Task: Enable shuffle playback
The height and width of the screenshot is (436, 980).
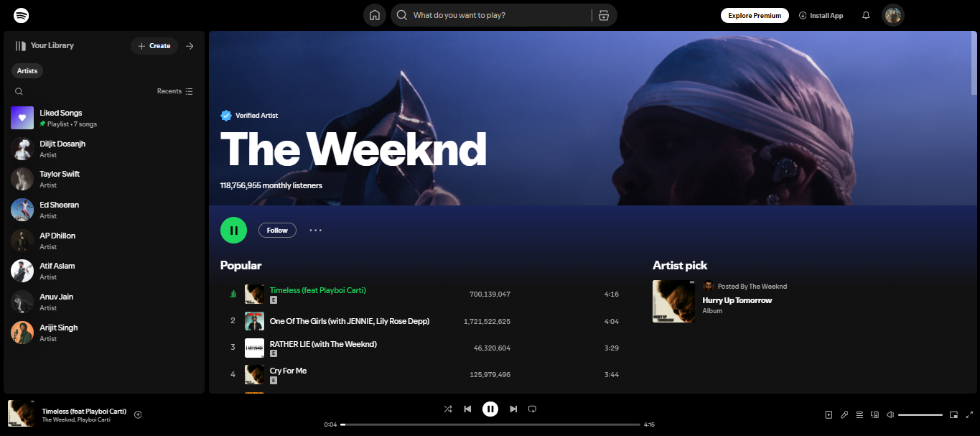Action: point(448,408)
